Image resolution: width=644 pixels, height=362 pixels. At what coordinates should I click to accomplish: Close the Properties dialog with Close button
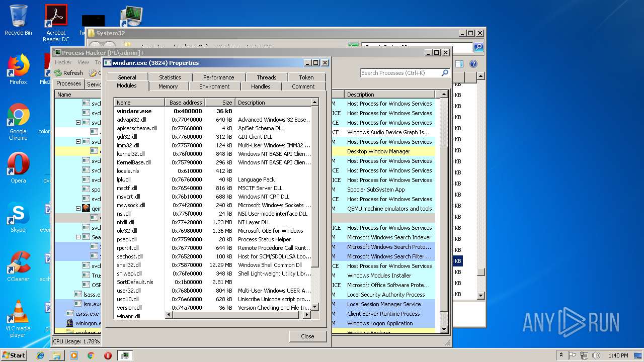point(307,336)
